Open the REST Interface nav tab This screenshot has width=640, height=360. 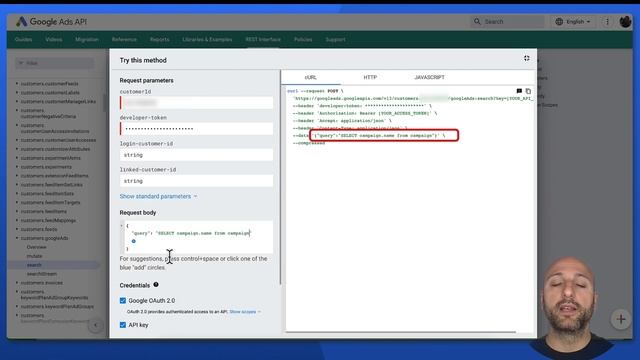[263, 40]
